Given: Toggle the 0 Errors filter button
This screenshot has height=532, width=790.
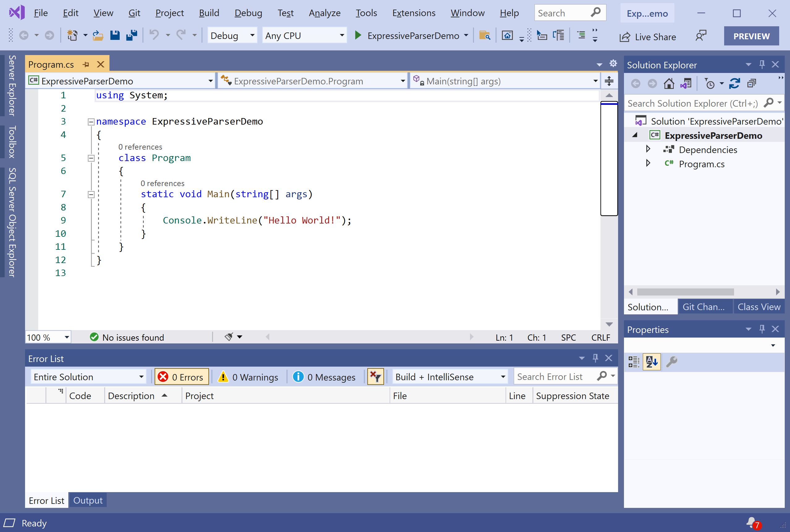Looking at the screenshot, I should (181, 377).
